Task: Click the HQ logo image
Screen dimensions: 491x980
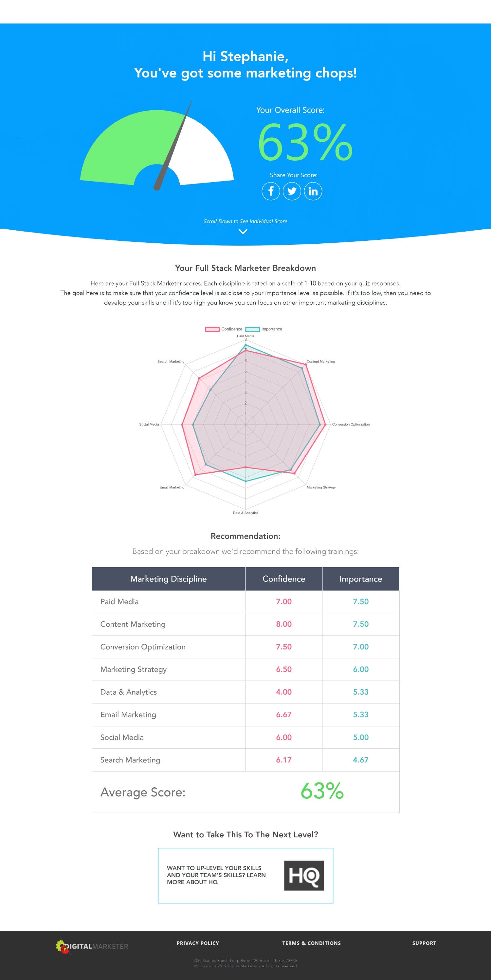Action: coord(304,875)
